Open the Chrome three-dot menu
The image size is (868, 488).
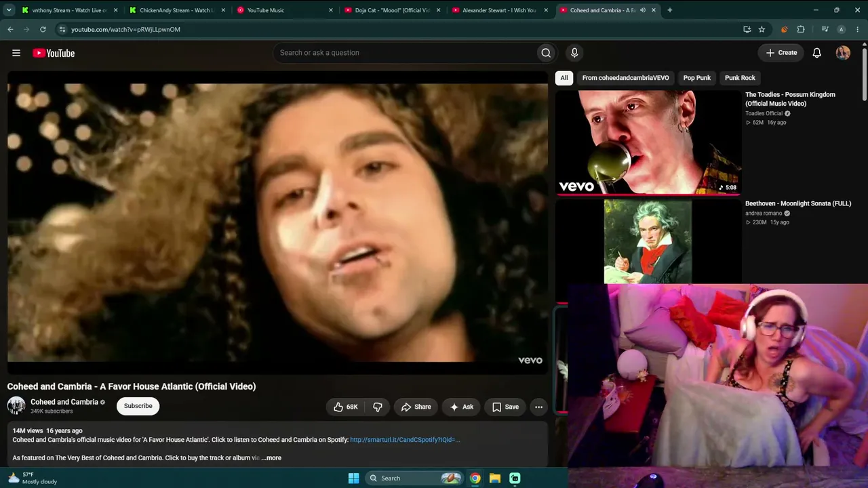click(x=857, y=29)
